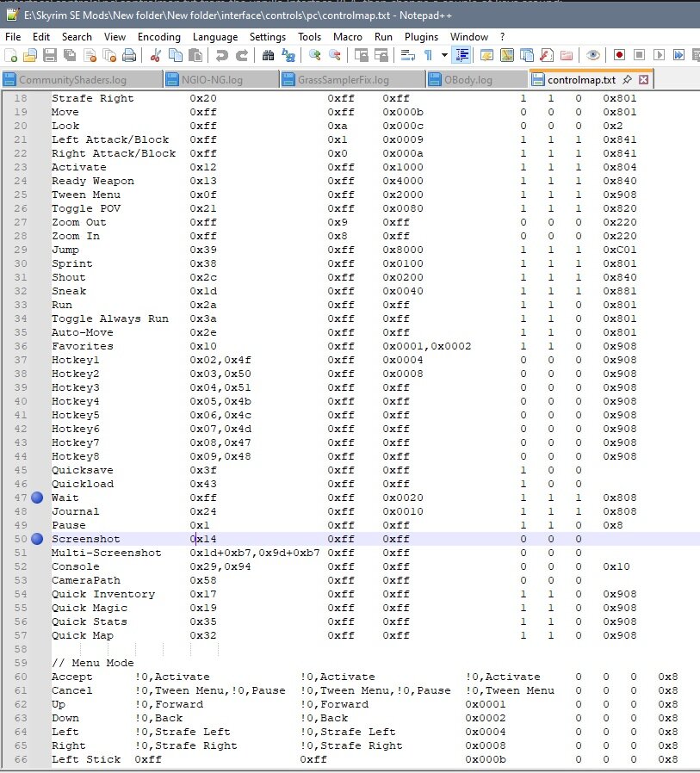Viewport: 700px width, 773px height.
Task: Open the Document Map panel icon
Action: [507, 55]
